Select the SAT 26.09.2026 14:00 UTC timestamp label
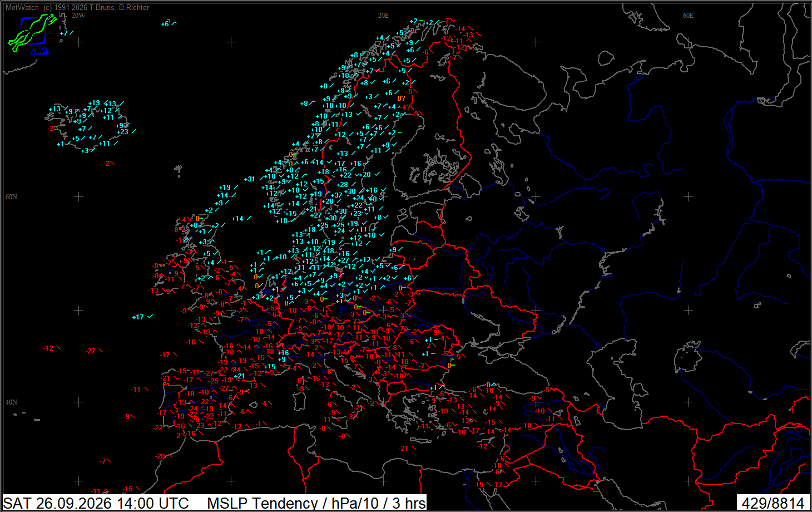 (96, 503)
